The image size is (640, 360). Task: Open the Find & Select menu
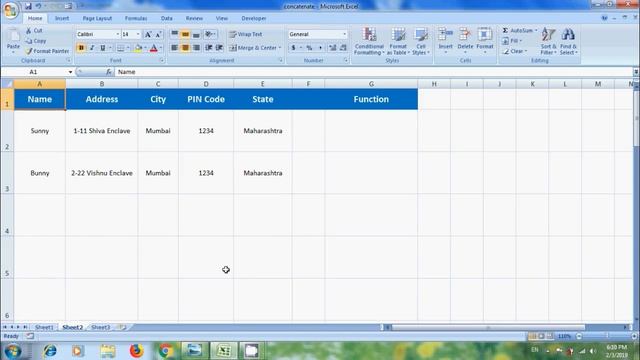point(568,41)
